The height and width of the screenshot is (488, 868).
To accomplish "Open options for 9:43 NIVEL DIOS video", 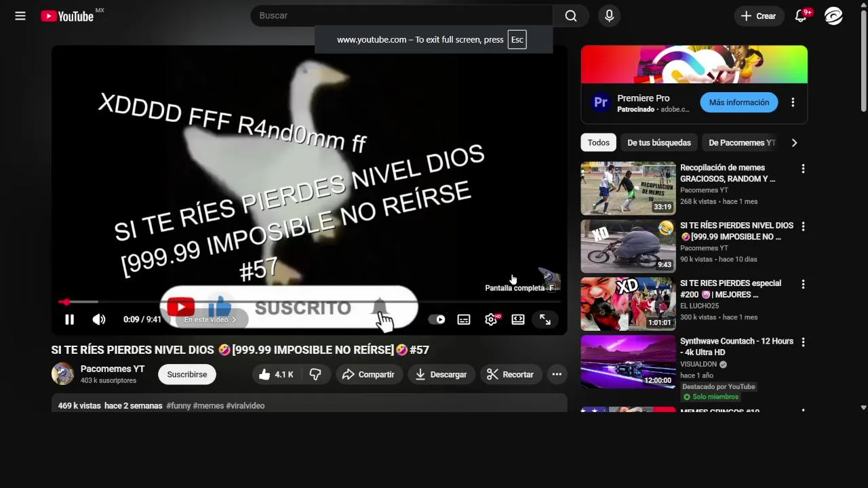I will click(x=803, y=226).
